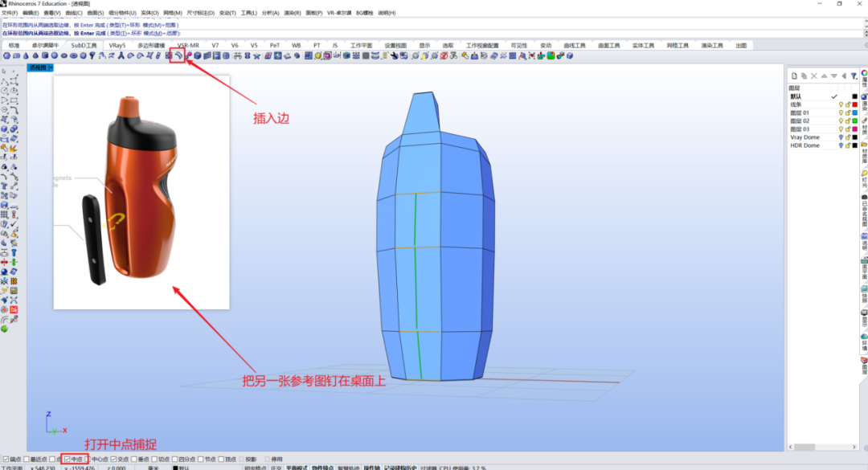Enable the 节点 knot snap checkbox

tap(200, 459)
